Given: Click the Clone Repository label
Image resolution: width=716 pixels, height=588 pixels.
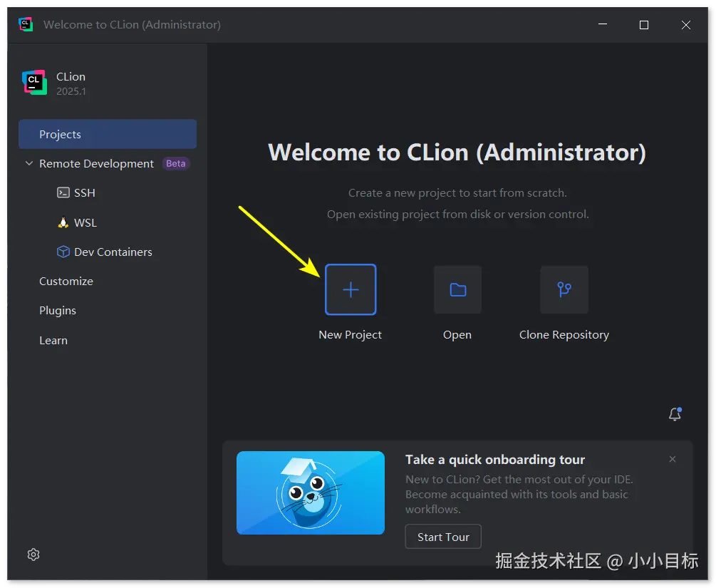Looking at the screenshot, I should (564, 335).
